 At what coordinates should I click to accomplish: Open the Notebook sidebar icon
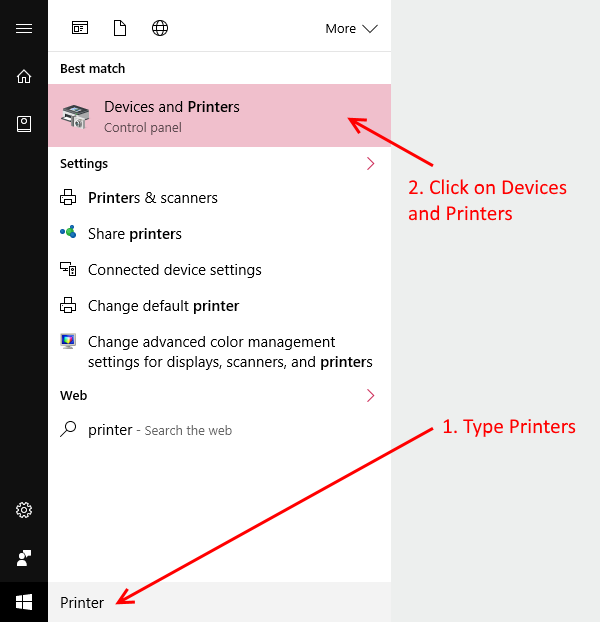click(x=24, y=124)
